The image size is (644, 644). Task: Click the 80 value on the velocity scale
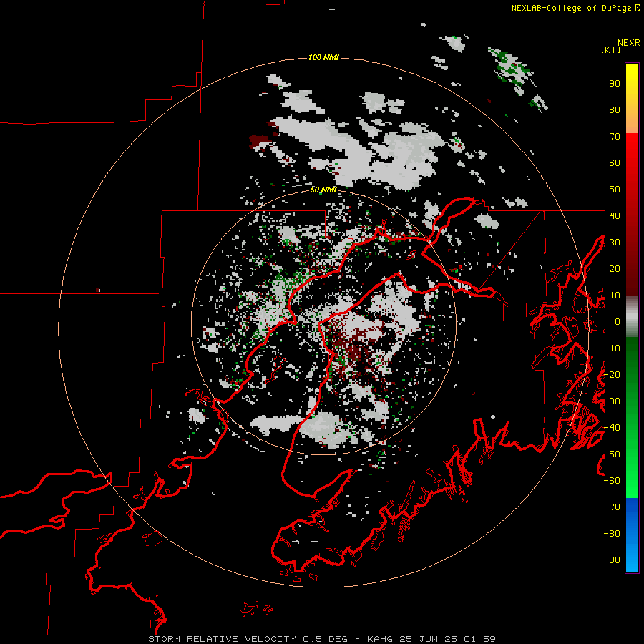click(x=615, y=110)
